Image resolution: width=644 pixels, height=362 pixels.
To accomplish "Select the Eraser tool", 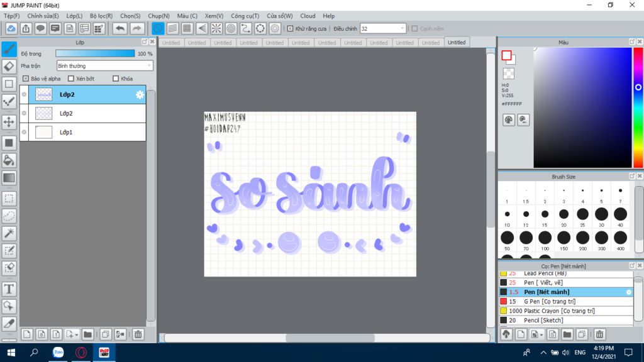I will pyautogui.click(x=9, y=67).
